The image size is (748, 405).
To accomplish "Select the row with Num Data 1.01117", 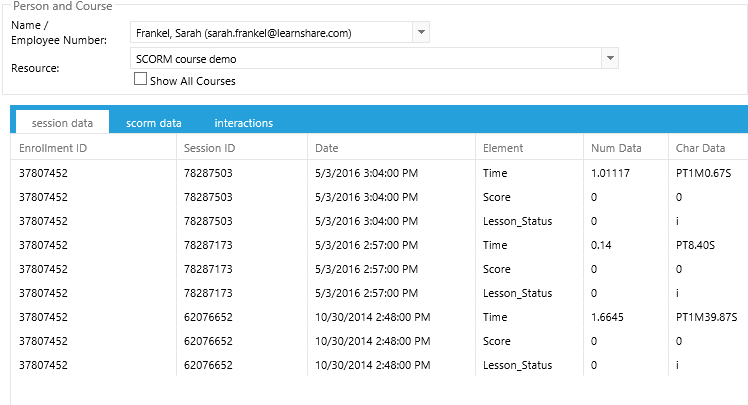I will tap(610, 173).
